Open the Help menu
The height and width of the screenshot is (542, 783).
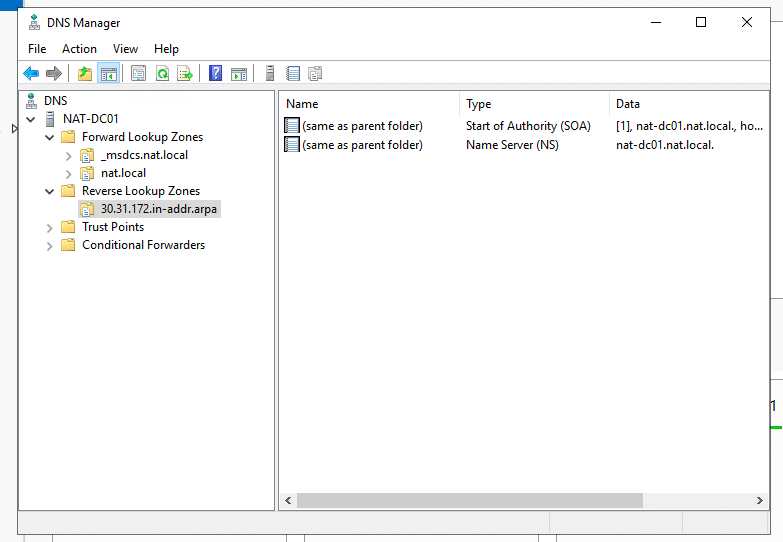click(166, 49)
